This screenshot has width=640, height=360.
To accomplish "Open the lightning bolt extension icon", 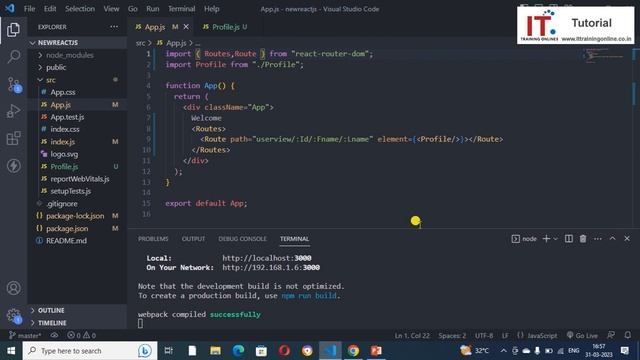I will pyautogui.click(x=13, y=166).
